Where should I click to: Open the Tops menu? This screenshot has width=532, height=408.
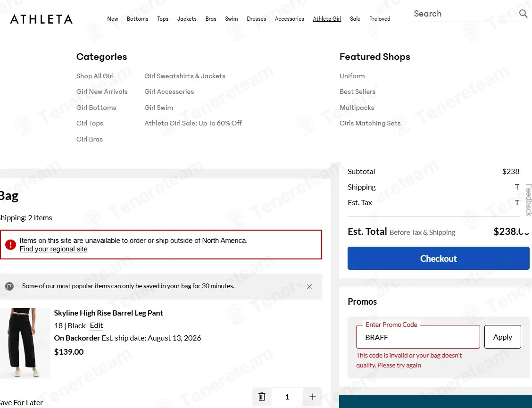point(163,19)
